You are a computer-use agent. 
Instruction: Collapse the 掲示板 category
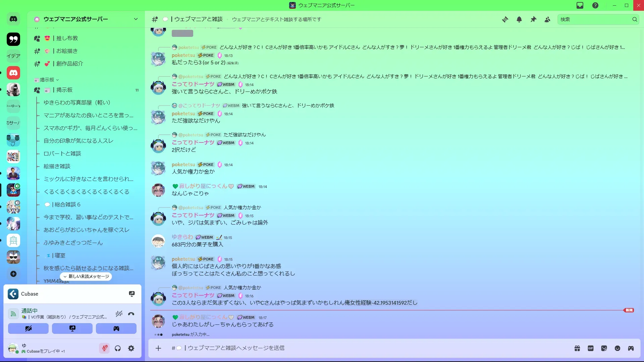coord(47,80)
